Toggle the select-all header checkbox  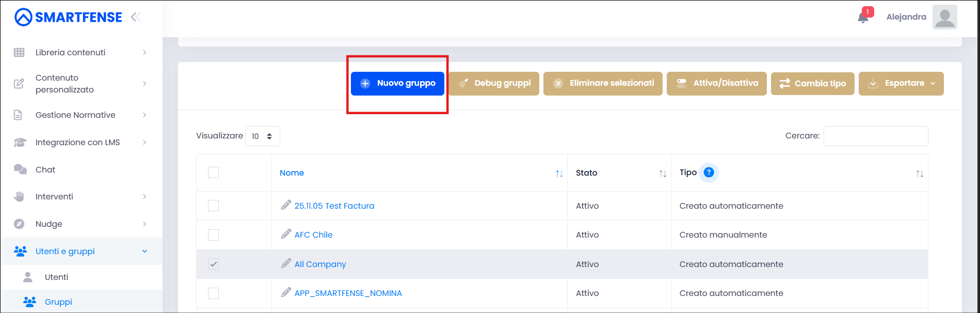coord(213,173)
